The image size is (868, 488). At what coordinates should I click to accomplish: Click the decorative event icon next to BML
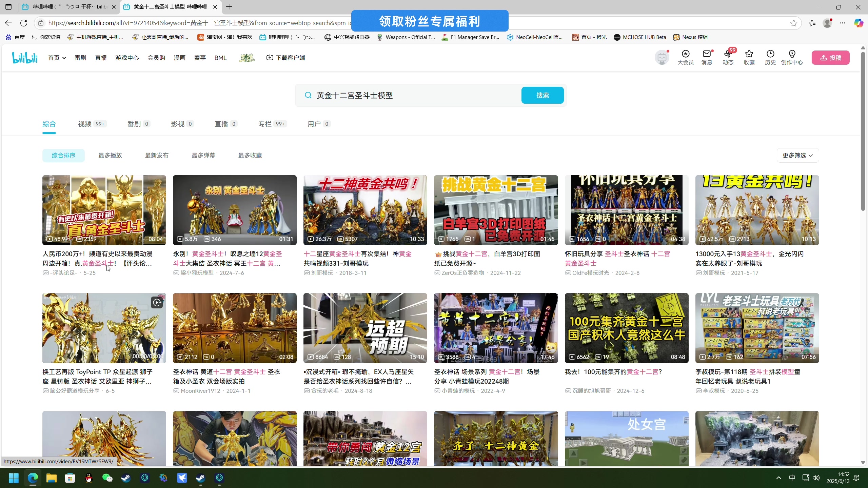point(246,58)
